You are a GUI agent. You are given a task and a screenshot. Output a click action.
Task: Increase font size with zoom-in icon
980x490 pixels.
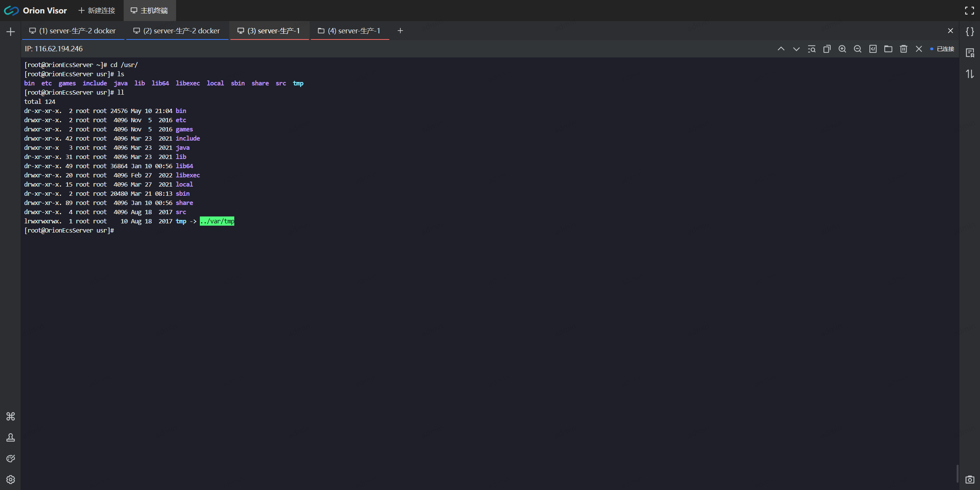coord(842,49)
